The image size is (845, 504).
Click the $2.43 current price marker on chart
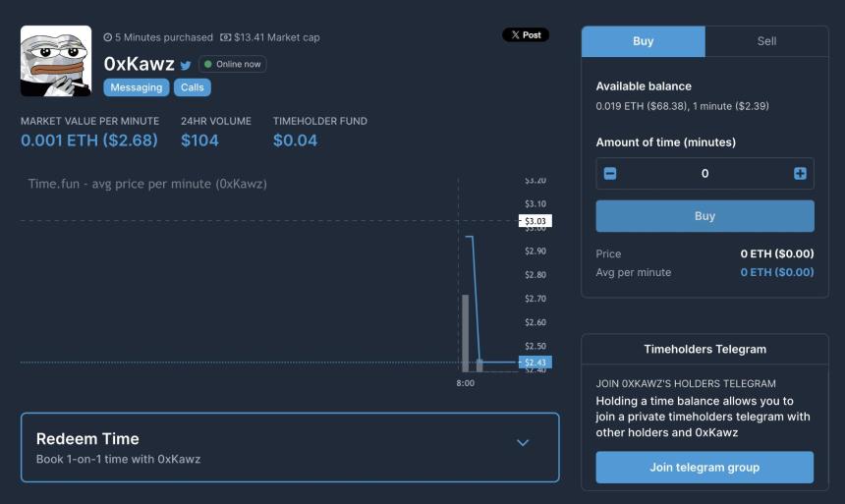[535, 363]
